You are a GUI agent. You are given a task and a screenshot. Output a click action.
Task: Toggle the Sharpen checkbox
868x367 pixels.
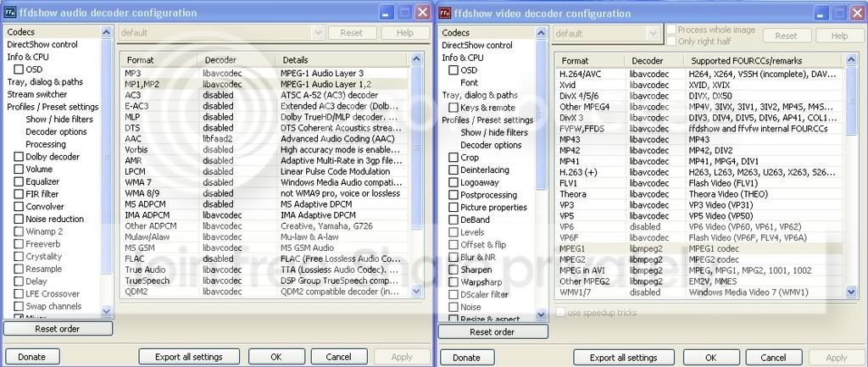(453, 270)
